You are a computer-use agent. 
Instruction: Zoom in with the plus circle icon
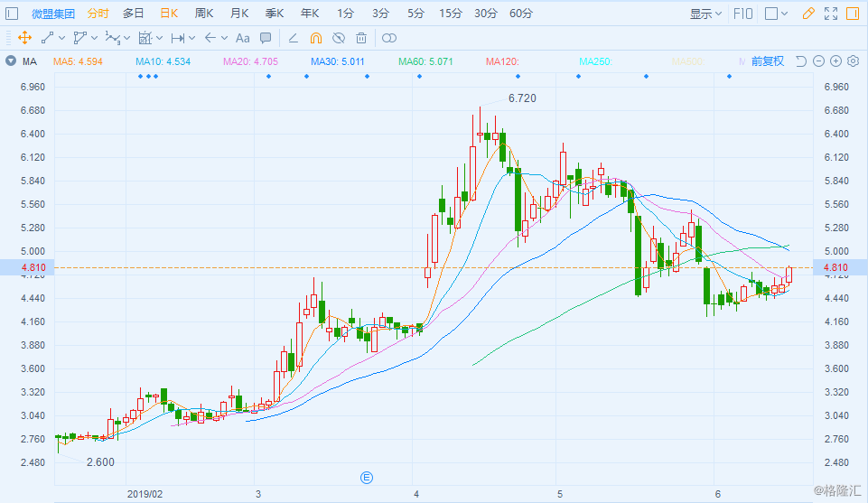pyautogui.click(x=835, y=61)
